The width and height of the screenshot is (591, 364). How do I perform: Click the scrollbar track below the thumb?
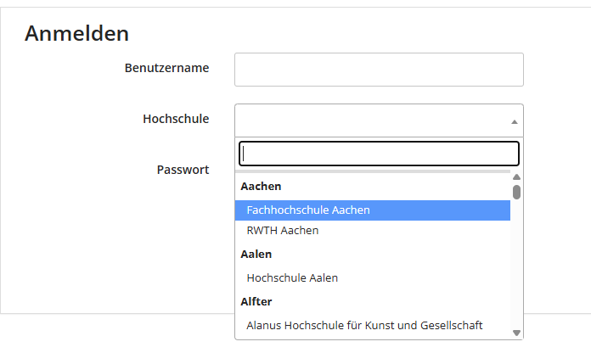(x=516, y=263)
